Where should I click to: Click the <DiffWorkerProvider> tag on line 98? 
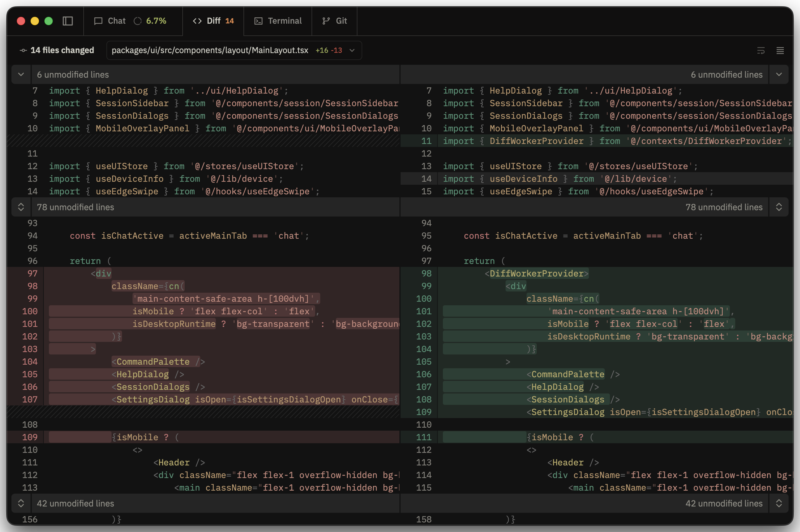click(536, 273)
